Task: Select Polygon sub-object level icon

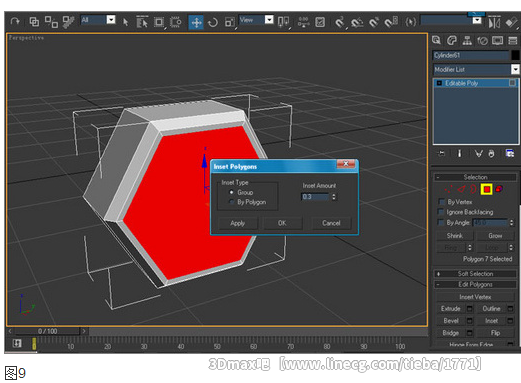Action: (x=487, y=189)
